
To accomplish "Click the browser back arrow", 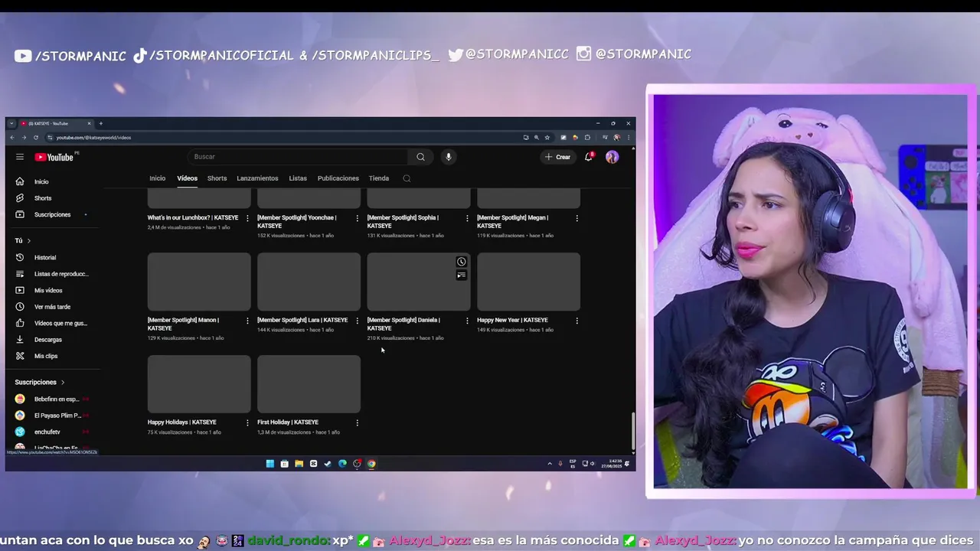I will click(x=12, y=138).
